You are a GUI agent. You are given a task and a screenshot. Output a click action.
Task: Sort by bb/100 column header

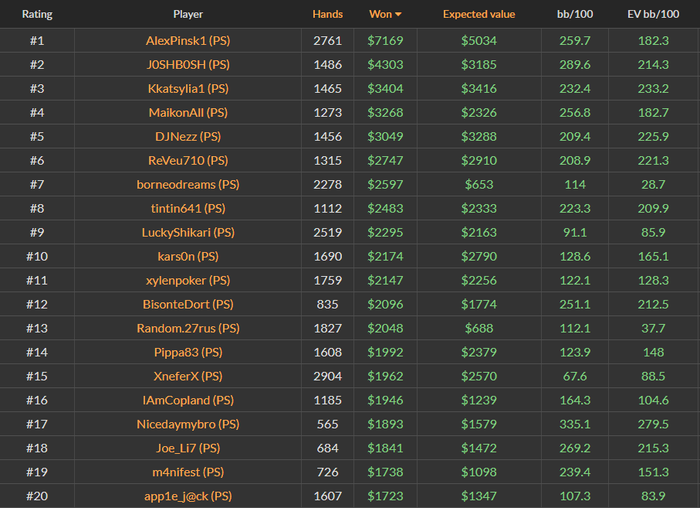point(574,15)
